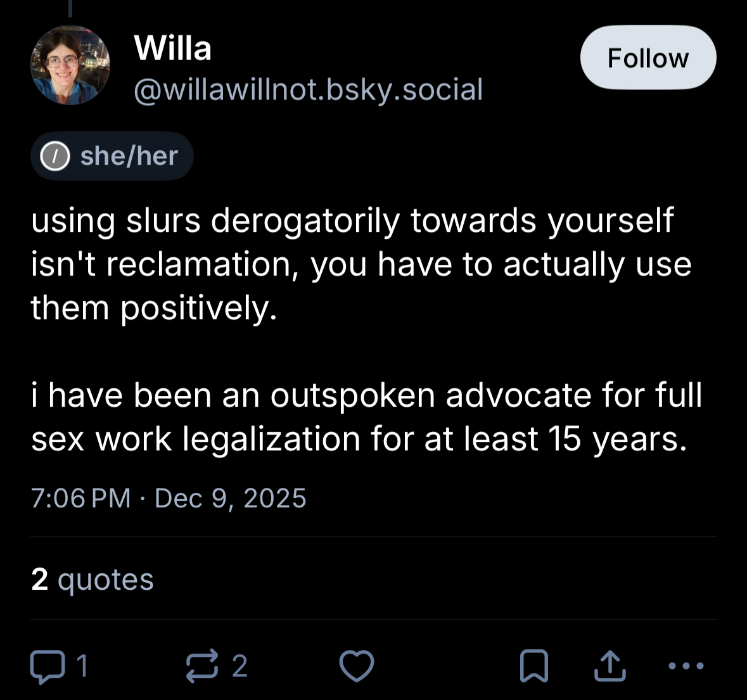Screen dimensions: 747x700
Task: Open the three-dot more options menu
Action: tap(686, 666)
